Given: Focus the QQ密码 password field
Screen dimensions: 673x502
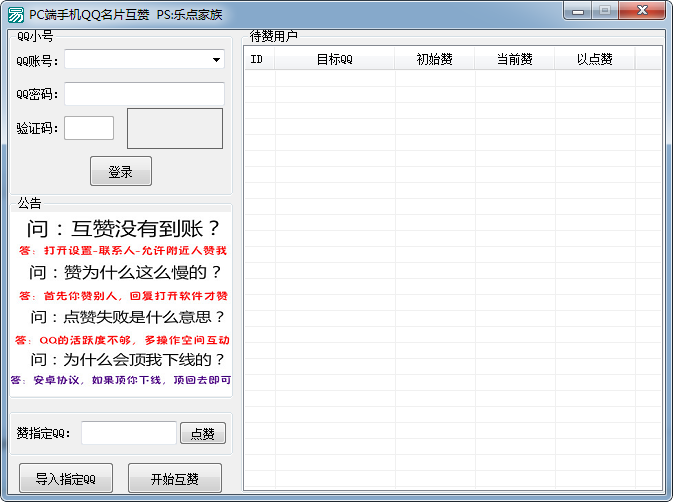Looking at the screenshot, I should (x=144, y=94).
